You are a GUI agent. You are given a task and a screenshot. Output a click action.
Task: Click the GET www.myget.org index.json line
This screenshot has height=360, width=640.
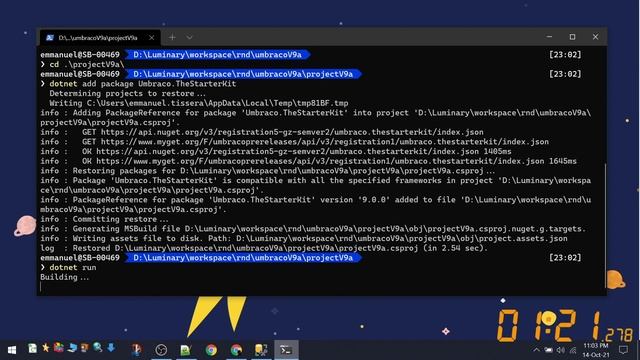coord(294,142)
